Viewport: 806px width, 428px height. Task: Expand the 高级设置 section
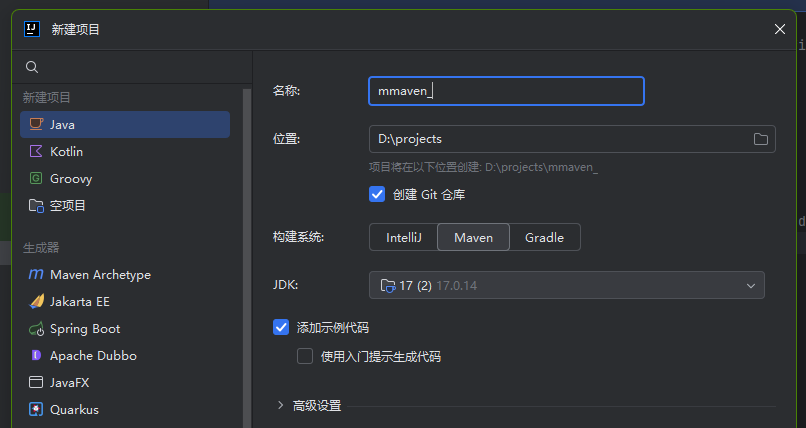click(281, 405)
